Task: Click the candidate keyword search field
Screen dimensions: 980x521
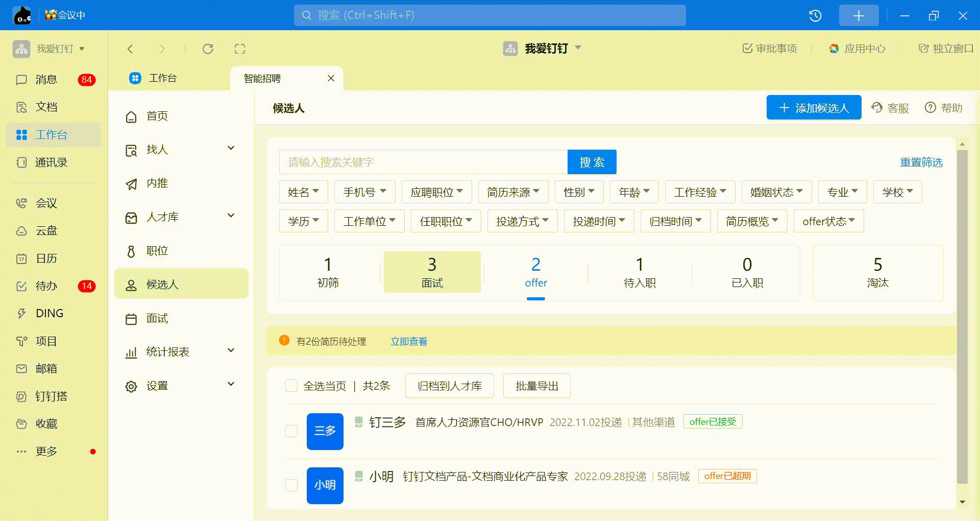Action: pyautogui.click(x=423, y=162)
